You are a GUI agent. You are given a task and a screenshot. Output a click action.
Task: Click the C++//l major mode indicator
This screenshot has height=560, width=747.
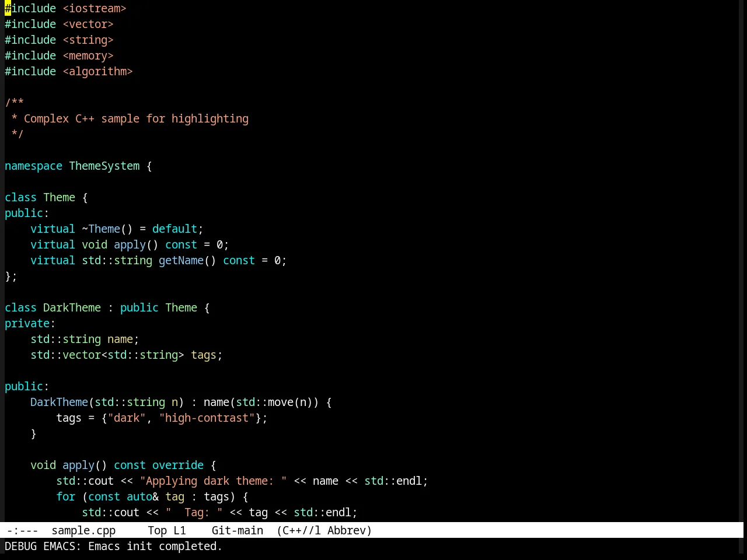click(299, 530)
